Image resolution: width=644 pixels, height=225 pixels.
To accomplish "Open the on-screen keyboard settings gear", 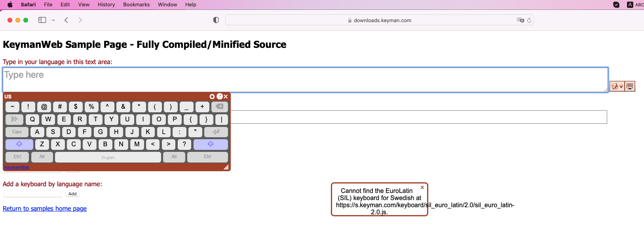I will click(212, 96).
